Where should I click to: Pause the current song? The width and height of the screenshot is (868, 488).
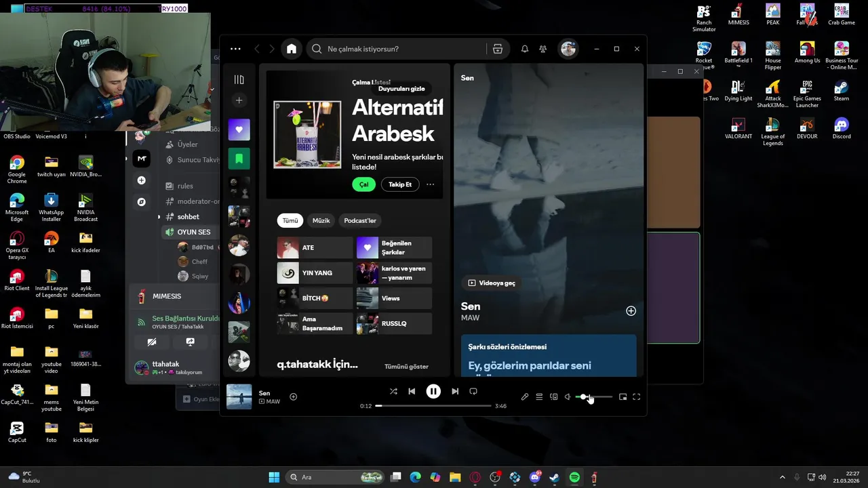(433, 391)
